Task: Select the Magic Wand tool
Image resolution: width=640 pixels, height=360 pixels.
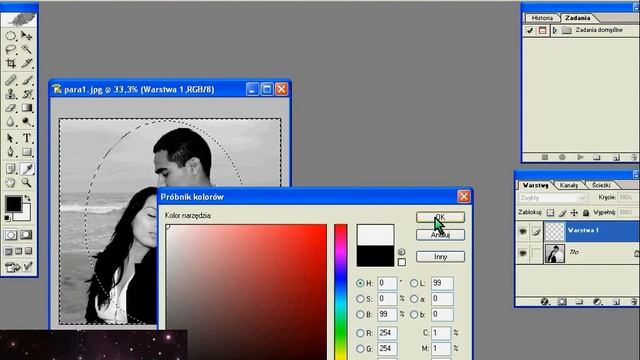Action: 27,50
